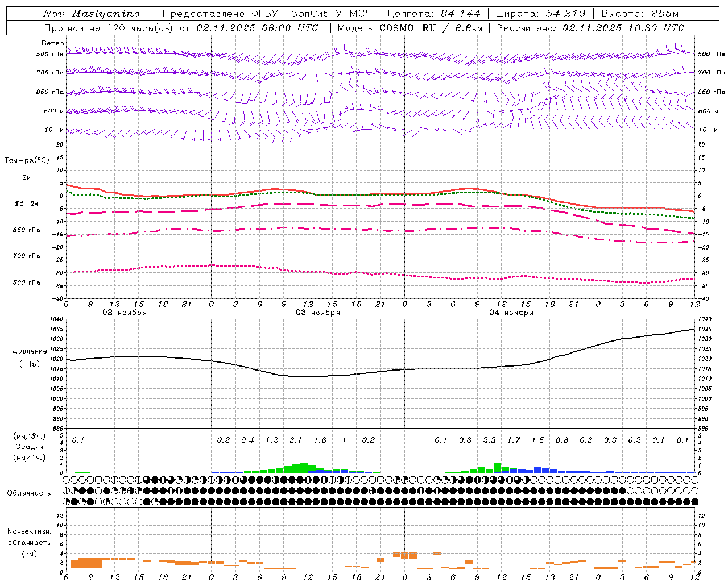Click the "Облачность" cloud cover row label
The image size is (728, 582).
pyautogui.click(x=29, y=493)
